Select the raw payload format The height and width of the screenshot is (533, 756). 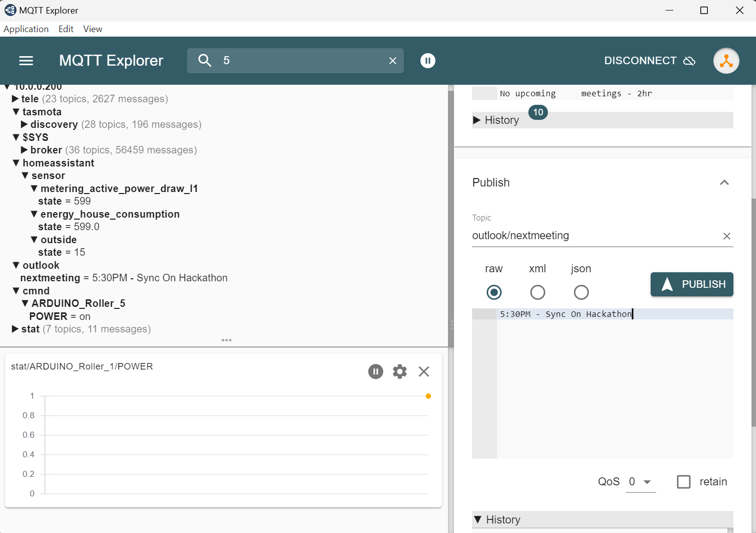[494, 292]
